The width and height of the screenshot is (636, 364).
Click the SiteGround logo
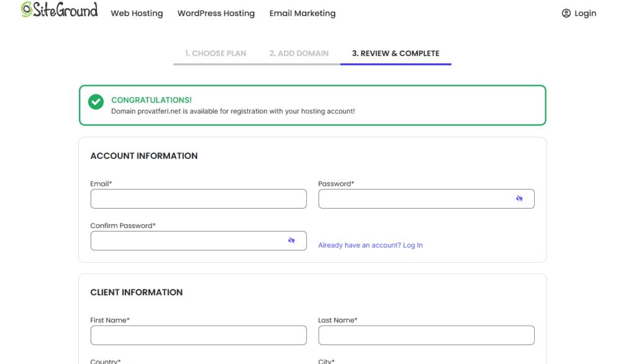click(59, 10)
